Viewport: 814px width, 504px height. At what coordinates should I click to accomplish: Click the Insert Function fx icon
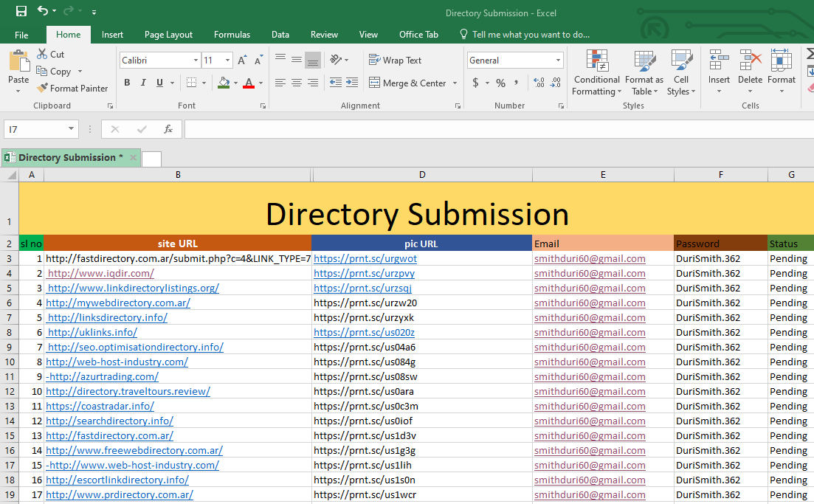tap(168, 129)
